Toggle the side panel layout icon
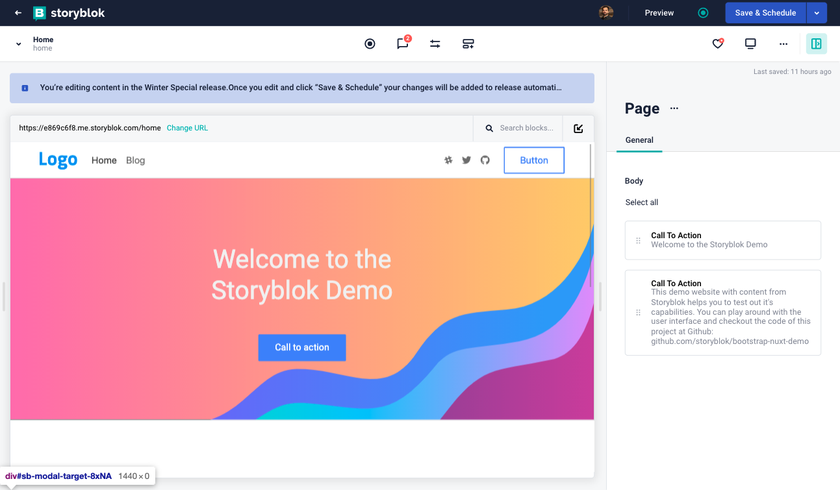 [x=816, y=44]
